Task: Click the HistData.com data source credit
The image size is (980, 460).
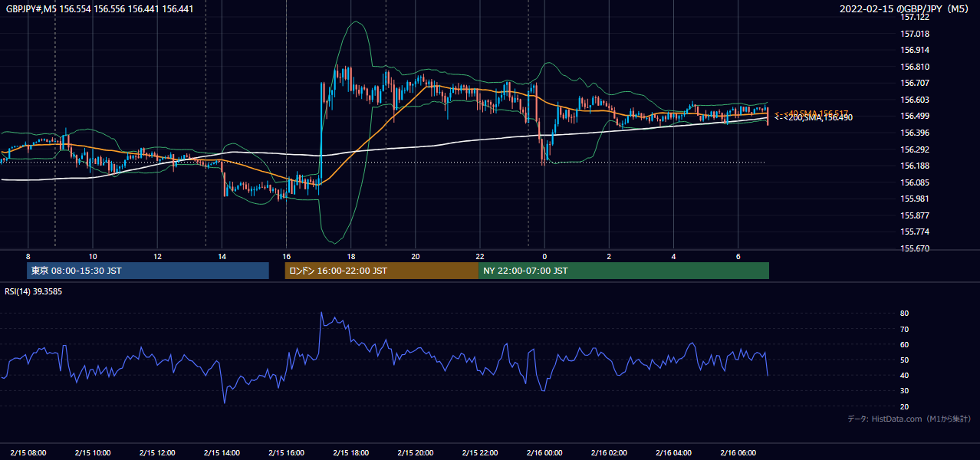Action: (x=909, y=419)
